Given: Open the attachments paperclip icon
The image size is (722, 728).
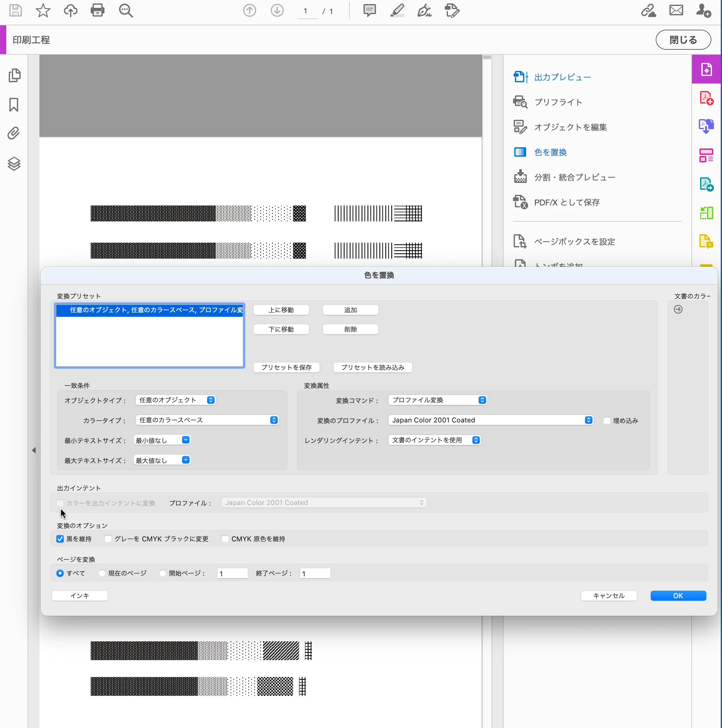Looking at the screenshot, I should pos(14,134).
